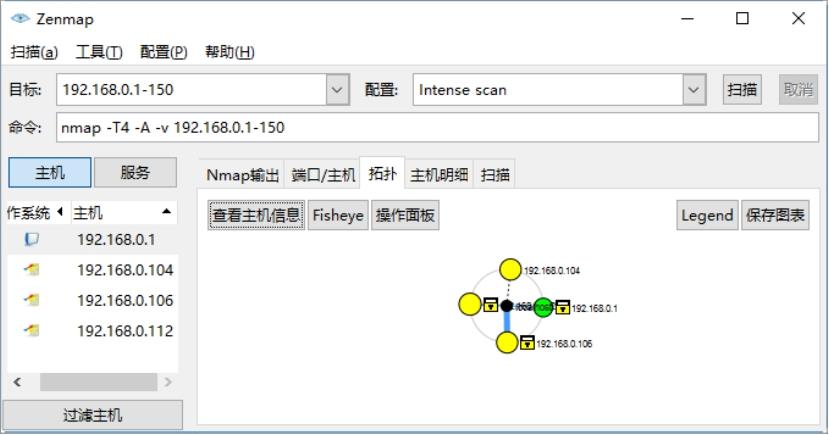The height and width of the screenshot is (435, 829).
Task: Switch to the 主机明细 tab
Action: point(439,174)
